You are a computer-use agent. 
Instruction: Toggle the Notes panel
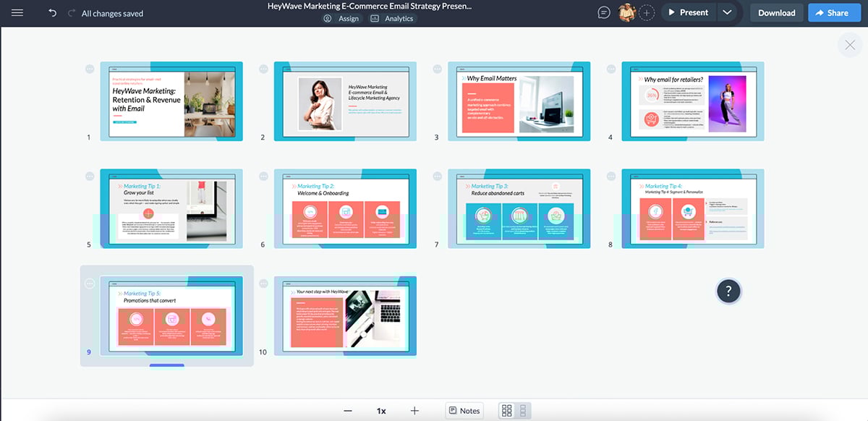(464, 410)
